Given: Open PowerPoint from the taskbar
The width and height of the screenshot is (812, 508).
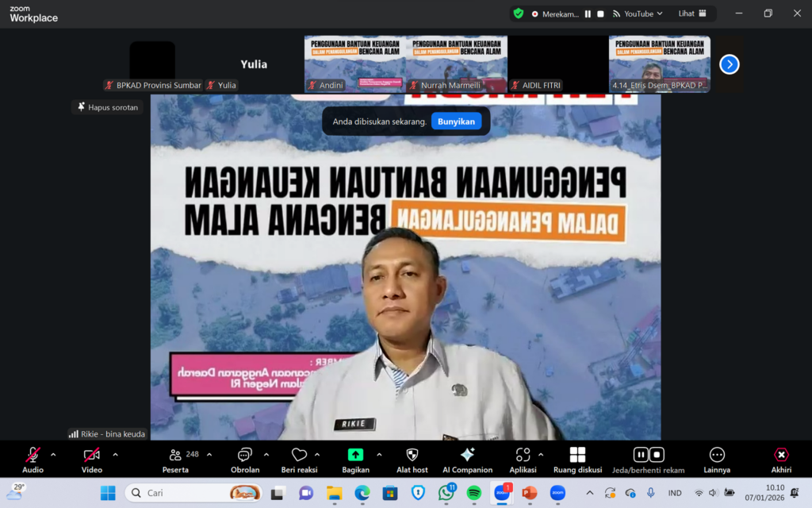Looking at the screenshot, I should click(x=529, y=493).
